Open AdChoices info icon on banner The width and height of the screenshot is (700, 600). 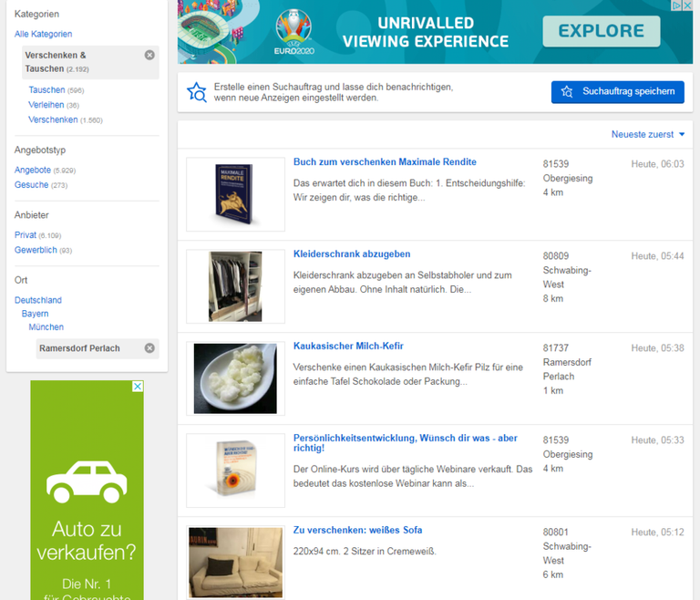click(x=677, y=5)
